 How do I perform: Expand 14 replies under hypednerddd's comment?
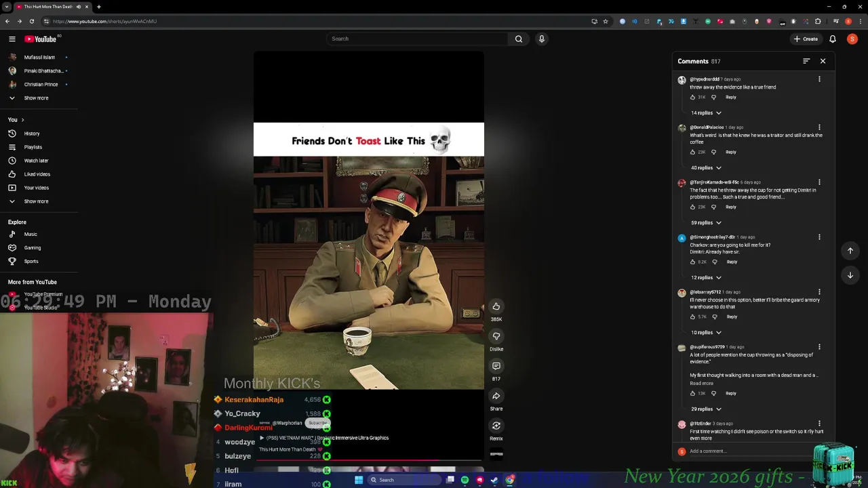tap(706, 113)
